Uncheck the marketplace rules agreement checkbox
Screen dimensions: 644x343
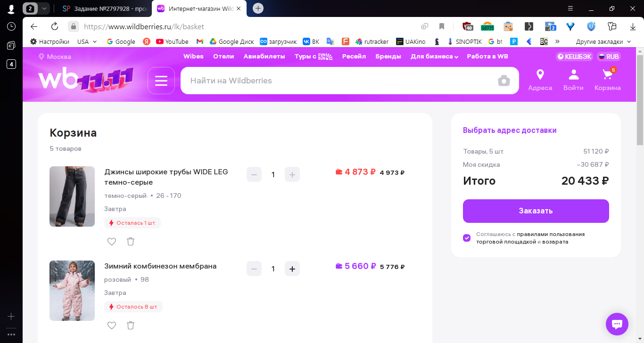(x=467, y=238)
